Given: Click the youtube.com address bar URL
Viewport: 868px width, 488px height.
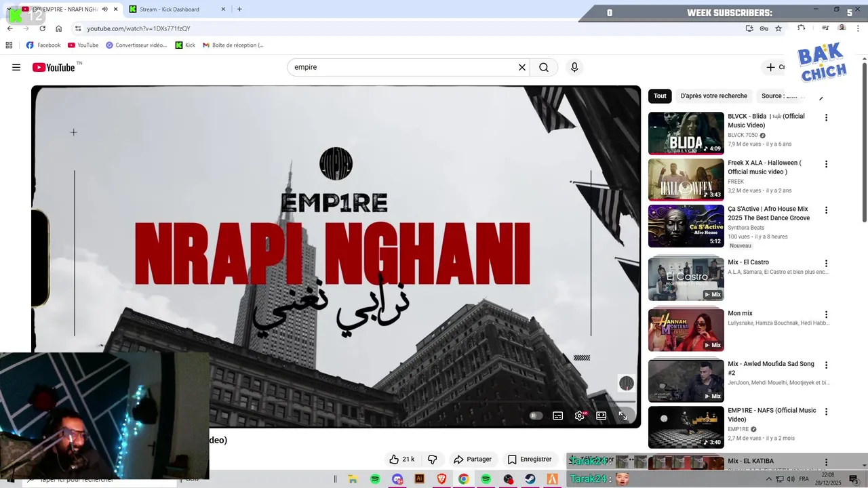Looking at the screenshot, I should coord(138,28).
